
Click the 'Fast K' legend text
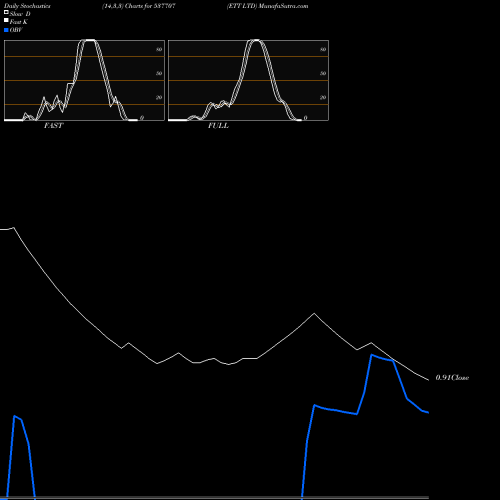[x=19, y=22]
